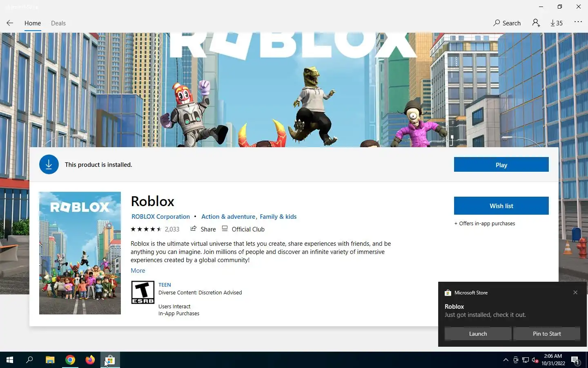Image resolution: width=588 pixels, height=368 pixels.
Task: Play Roblox
Action: pyautogui.click(x=501, y=165)
